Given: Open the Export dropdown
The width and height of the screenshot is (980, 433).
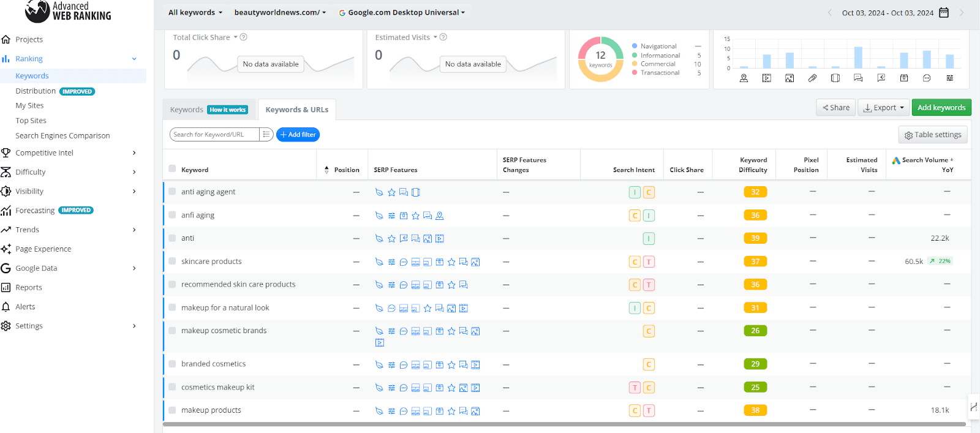Looking at the screenshot, I should click(884, 108).
